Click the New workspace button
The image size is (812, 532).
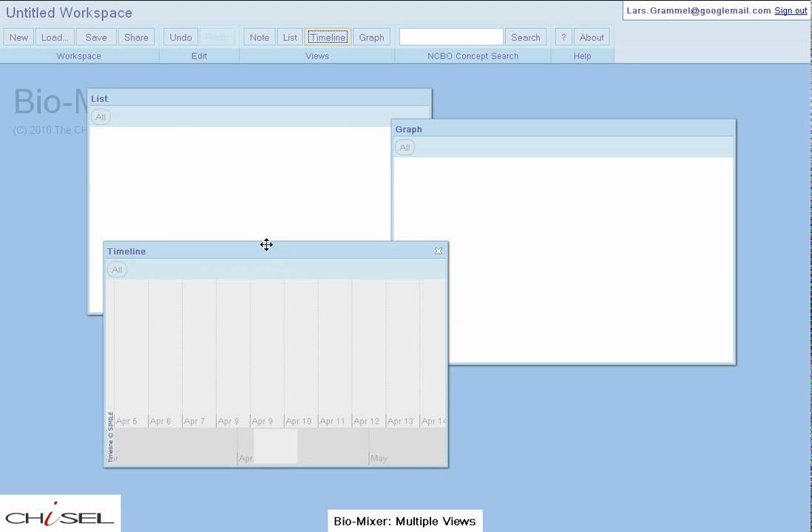click(18, 37)
